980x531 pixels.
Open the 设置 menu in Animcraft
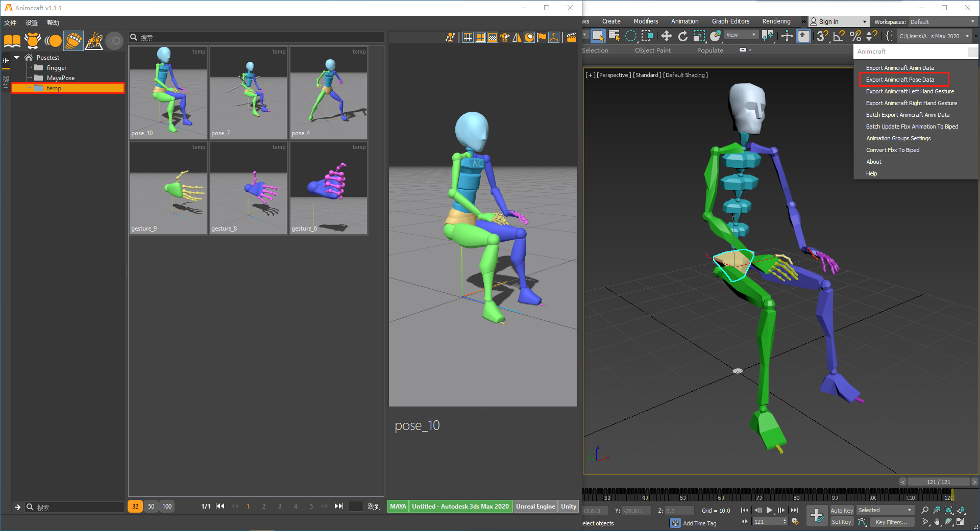click(x=32, y=22)
